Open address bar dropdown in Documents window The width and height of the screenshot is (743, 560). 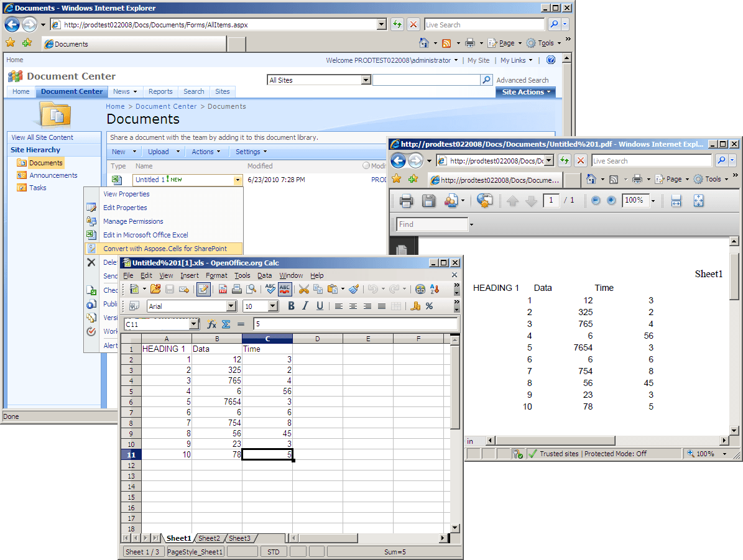point(382,25)
